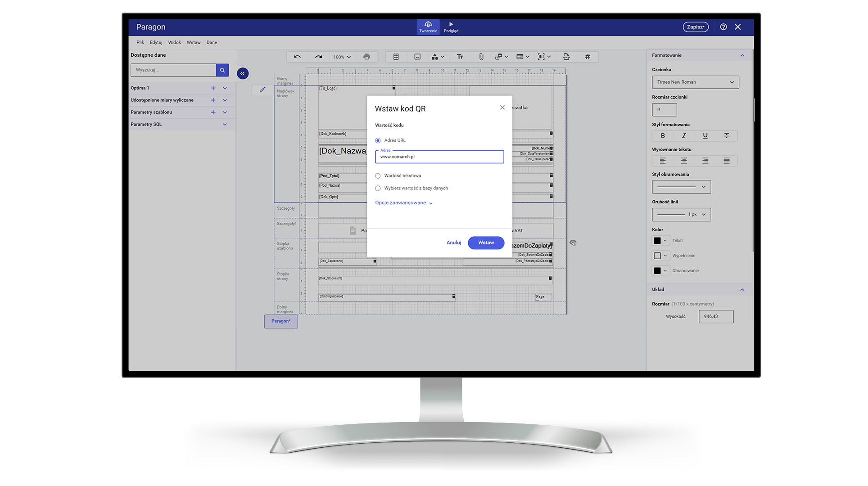Open the Wypełnienie color swatch
868x486 pixels.
(660, 256)
